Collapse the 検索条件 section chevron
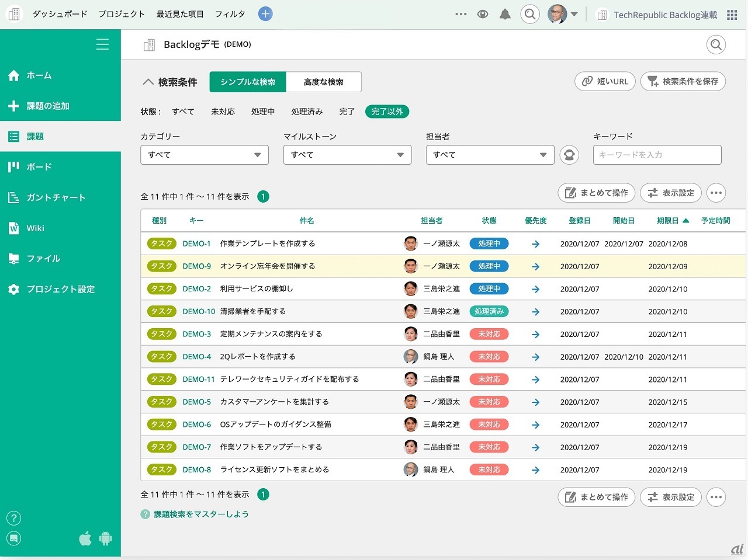This screenshot has width=748, height=560. pos(148,82)
